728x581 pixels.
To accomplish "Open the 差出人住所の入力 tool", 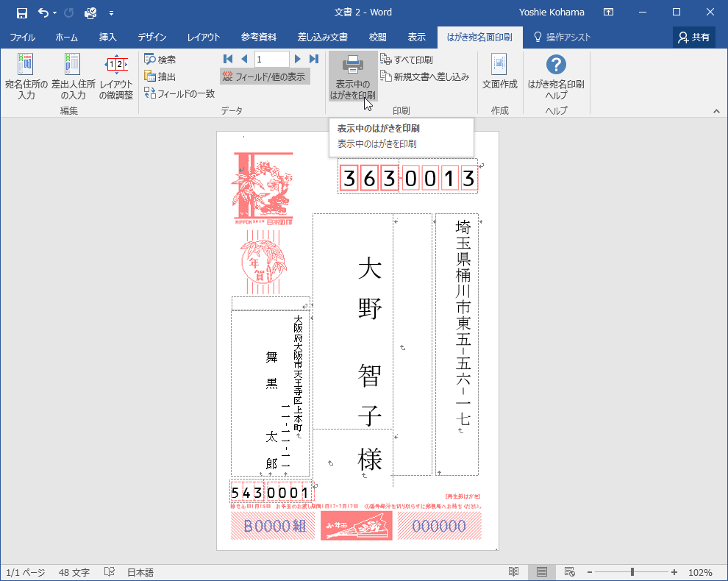I will point(70,77).
